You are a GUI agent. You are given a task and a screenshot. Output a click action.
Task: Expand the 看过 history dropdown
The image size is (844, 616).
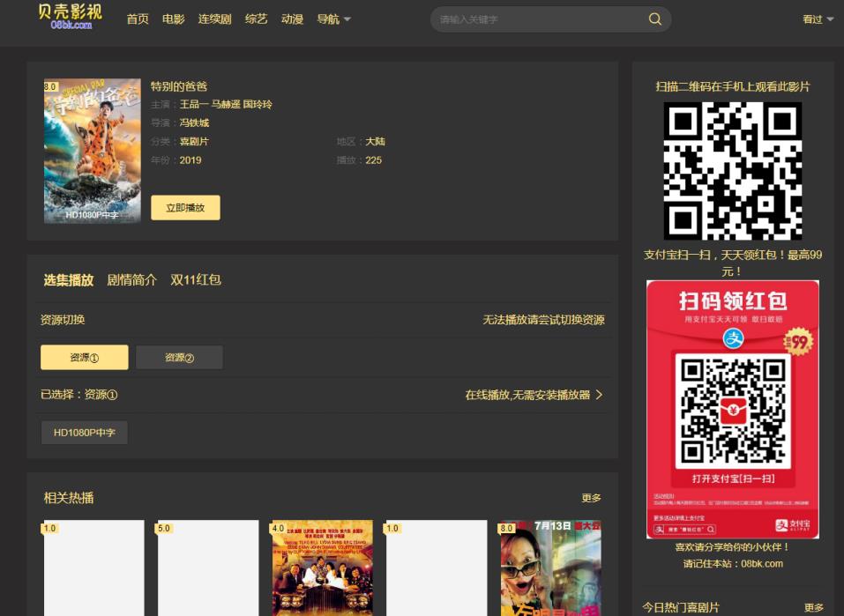coord(818,19)
